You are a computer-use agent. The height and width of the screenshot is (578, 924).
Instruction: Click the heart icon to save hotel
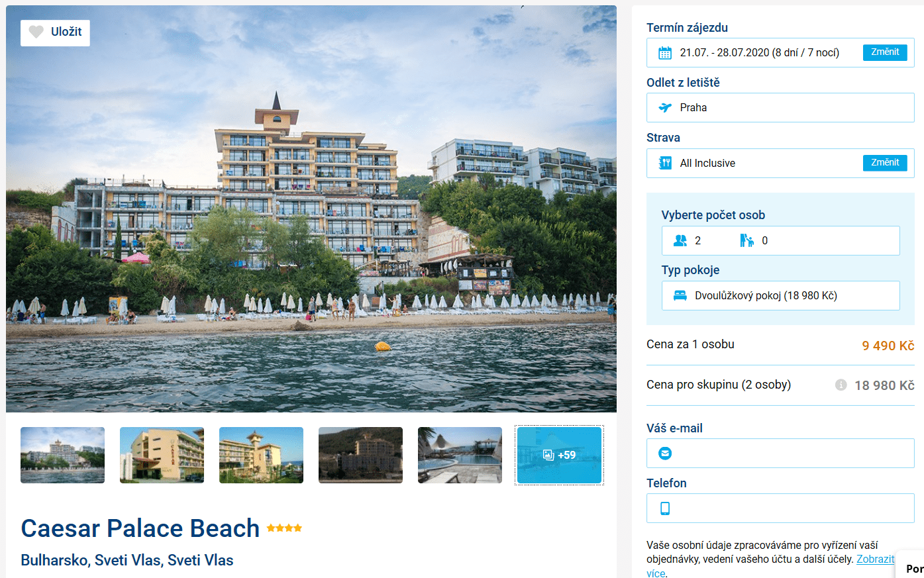(x=36, y=32)
